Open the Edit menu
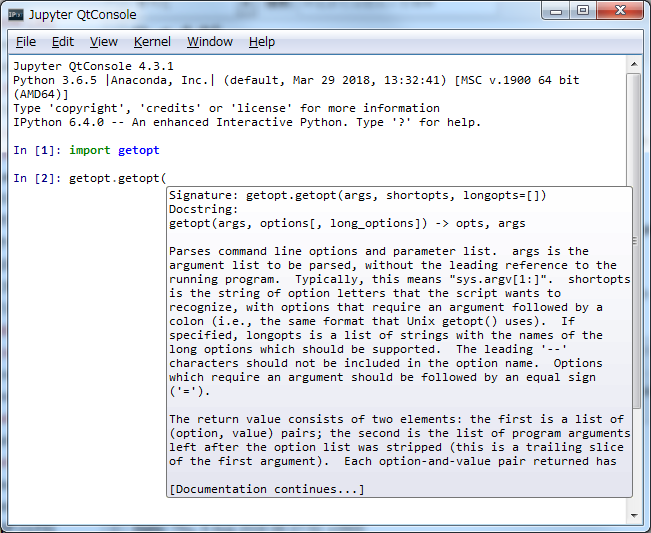 63,42
